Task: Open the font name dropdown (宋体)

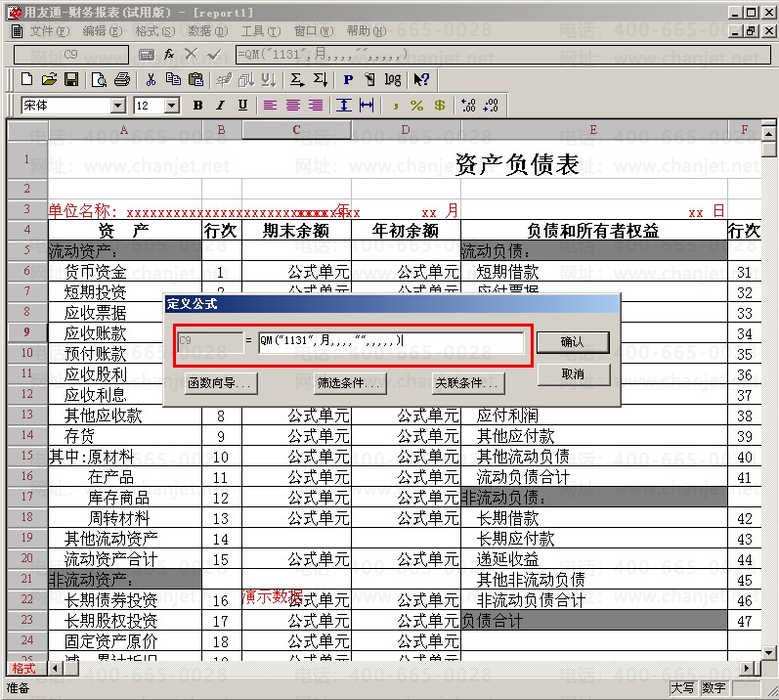Action: click(117, 106)
